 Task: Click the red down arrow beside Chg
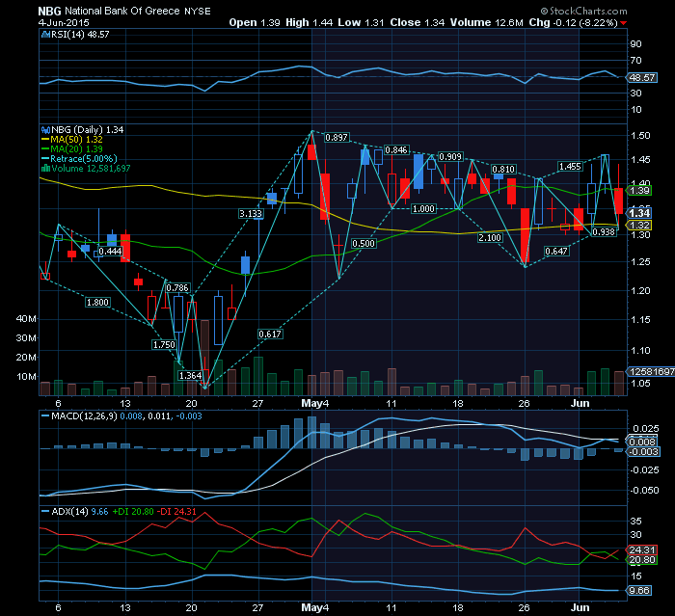click(624, 23)
